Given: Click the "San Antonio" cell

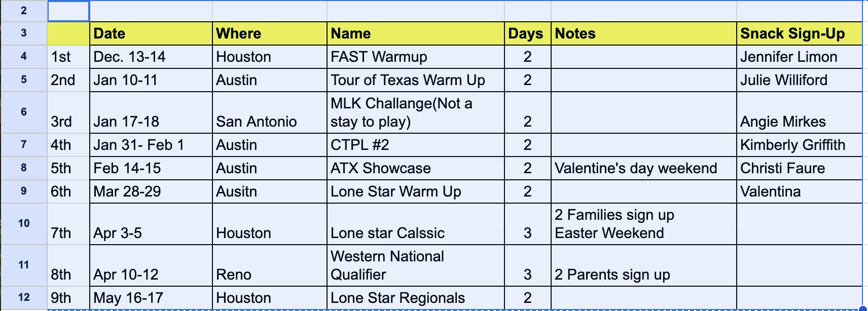Looking at the screenshot, I should pos(269,112).
